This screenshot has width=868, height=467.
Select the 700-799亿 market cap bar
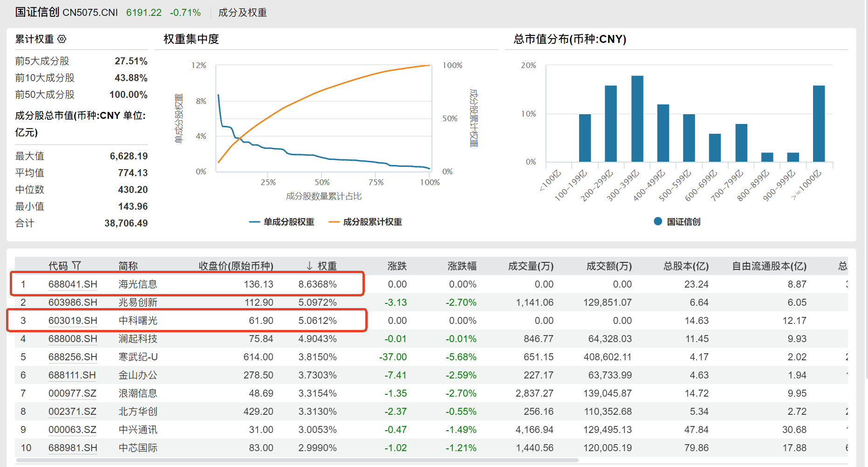point(741,143)
